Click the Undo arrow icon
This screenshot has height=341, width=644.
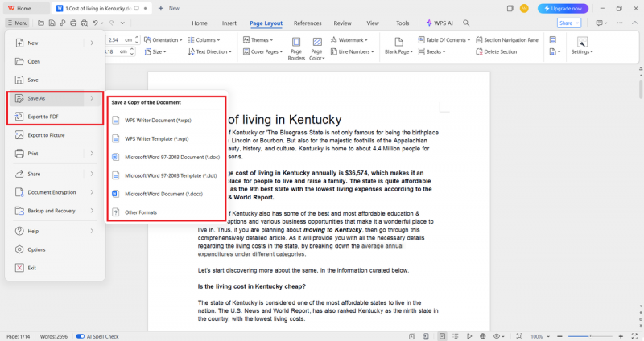[x=95, y=23]
